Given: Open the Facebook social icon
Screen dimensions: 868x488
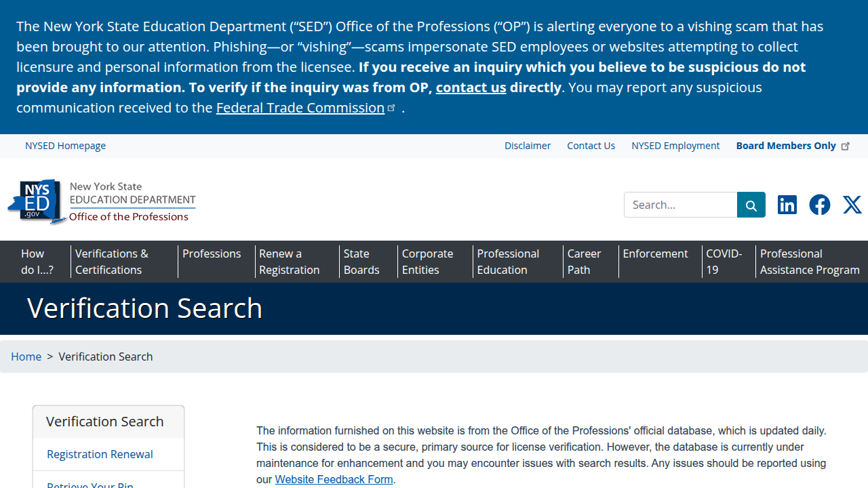Looking at the screenshot, I should (820, 205).
